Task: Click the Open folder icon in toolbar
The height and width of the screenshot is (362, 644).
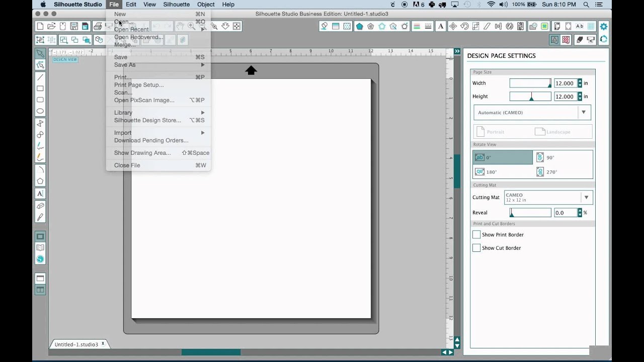Action: (51, 26)
